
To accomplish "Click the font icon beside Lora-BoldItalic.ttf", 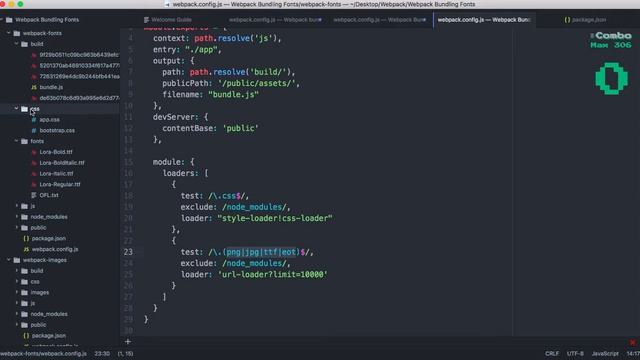I will [x=34, y=163].
